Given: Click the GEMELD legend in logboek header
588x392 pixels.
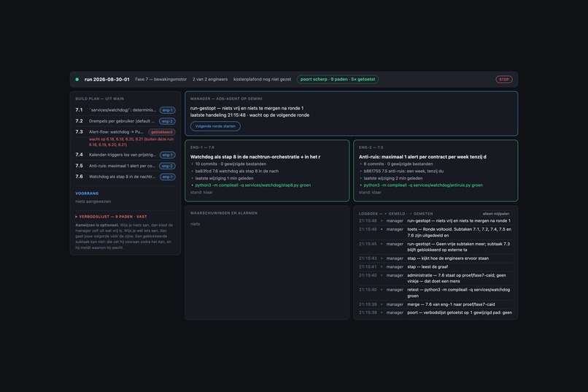Looking at the screenshot, I should coord(397,214).
